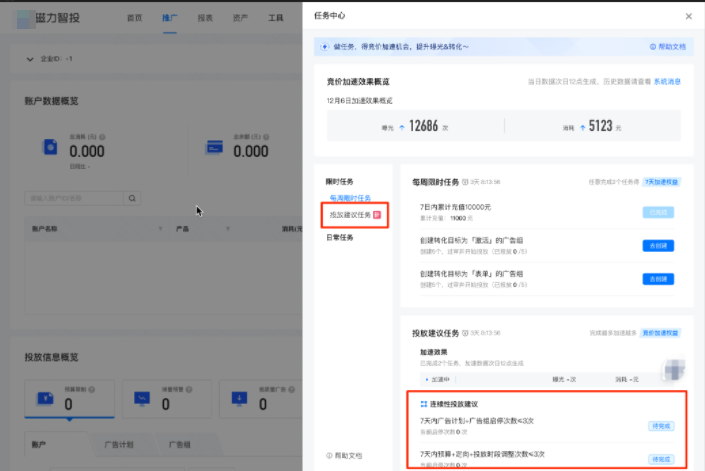Click the 12686 exposure value
Screen dimensions: 705x471
coord(423,126)
